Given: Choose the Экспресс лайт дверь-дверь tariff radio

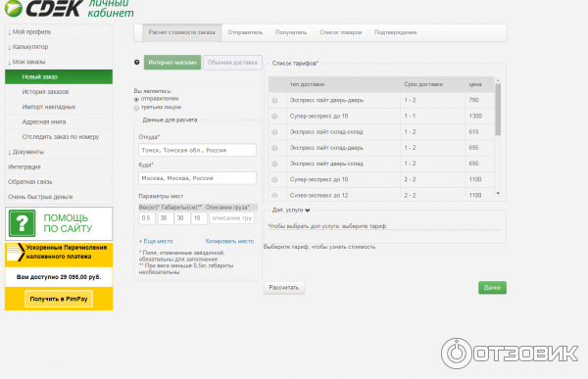Looking at the screenshot, I should 274,101.
